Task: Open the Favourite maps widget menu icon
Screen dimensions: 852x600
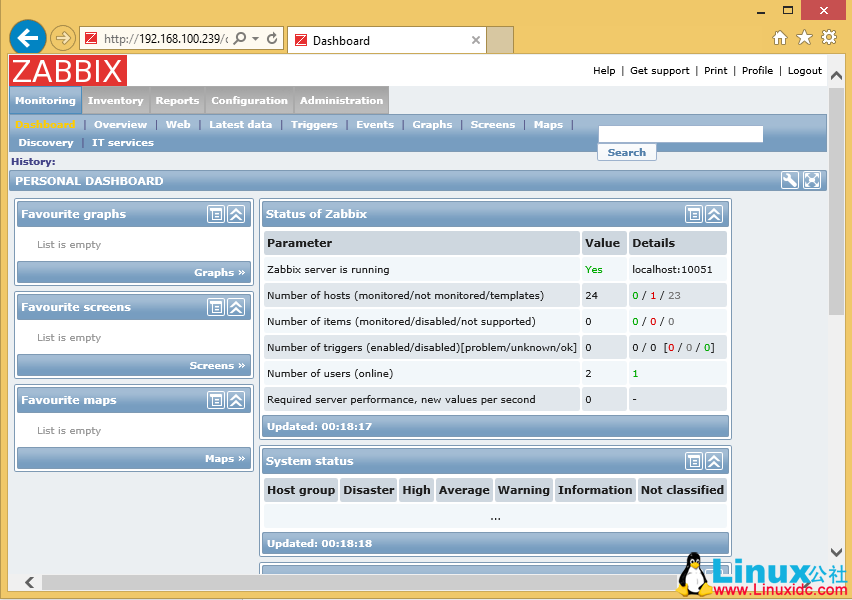Action: tap(216, 399)
